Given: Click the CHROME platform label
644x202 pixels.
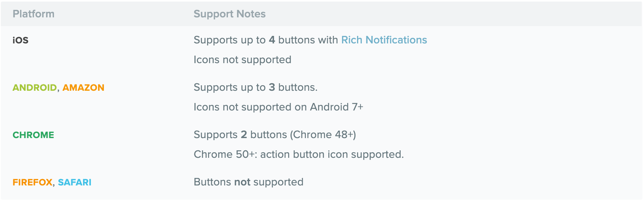Looking at the screenshot, I should 33,135.
